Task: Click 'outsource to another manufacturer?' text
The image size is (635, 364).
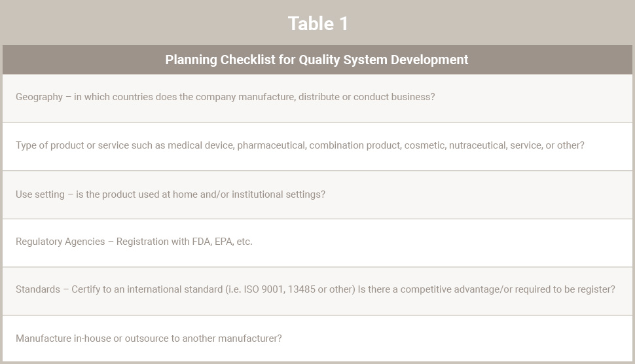Action: (x=203, y=338)
